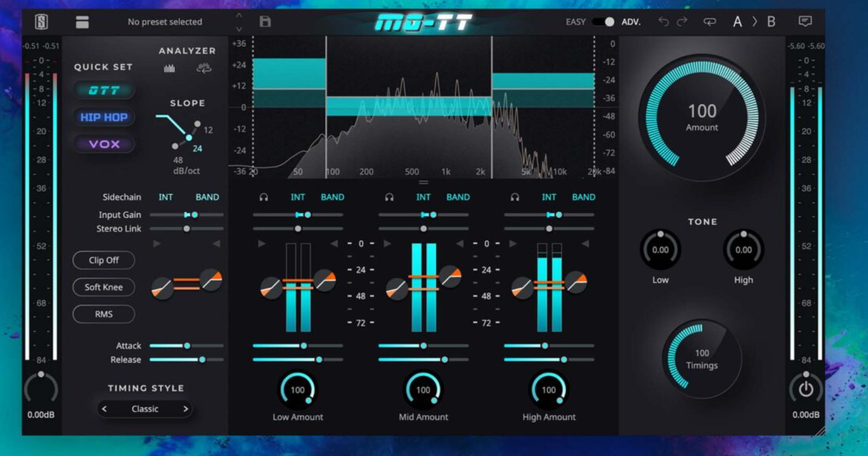
Task: Click the redo arrow icon
Action: 682,22
